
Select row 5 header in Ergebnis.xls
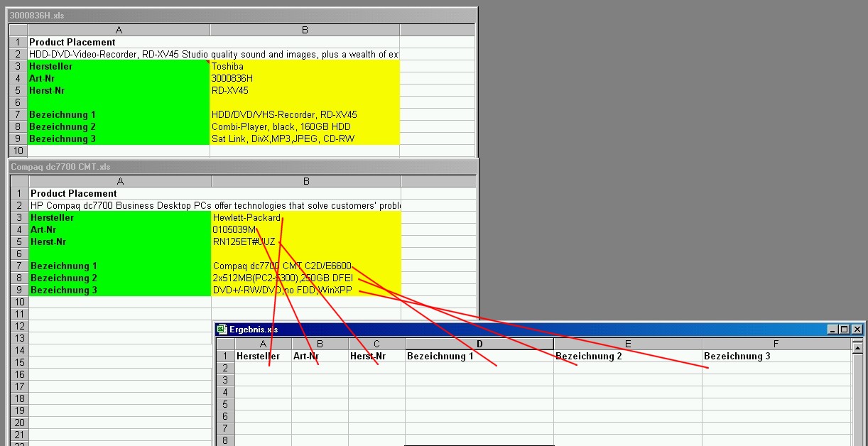(x=226, y=405)
